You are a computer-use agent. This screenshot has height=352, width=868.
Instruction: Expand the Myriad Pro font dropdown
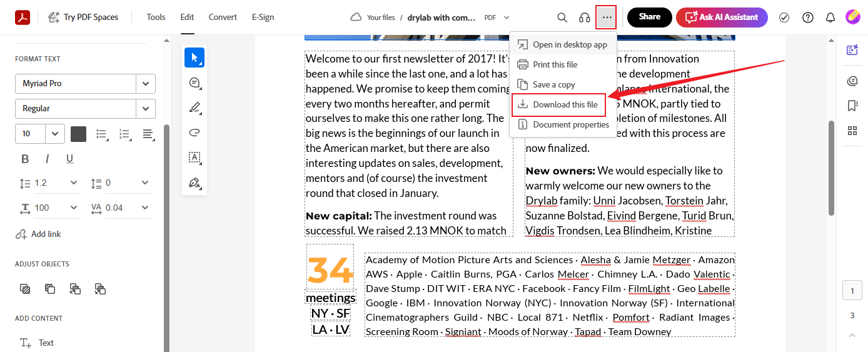coord(146,84)
